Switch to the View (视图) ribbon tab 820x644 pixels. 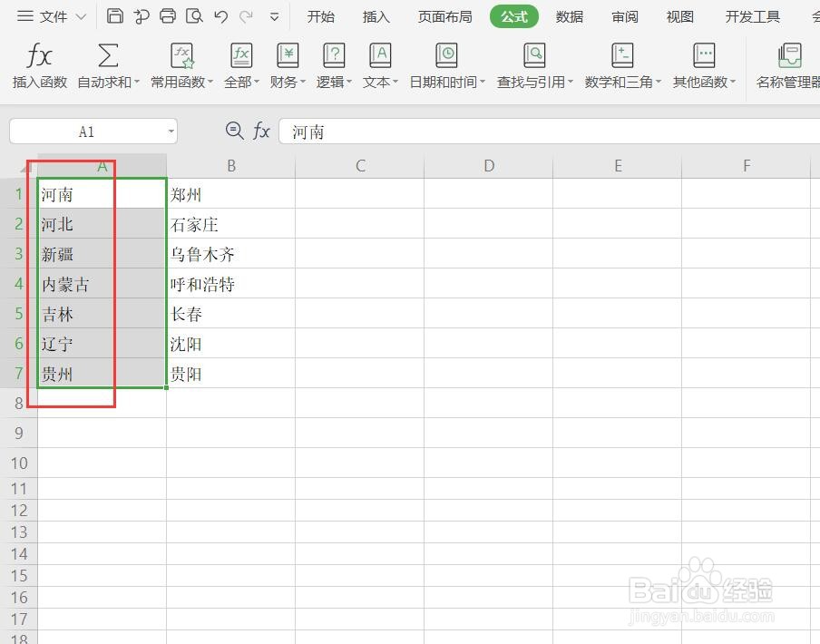679,15
